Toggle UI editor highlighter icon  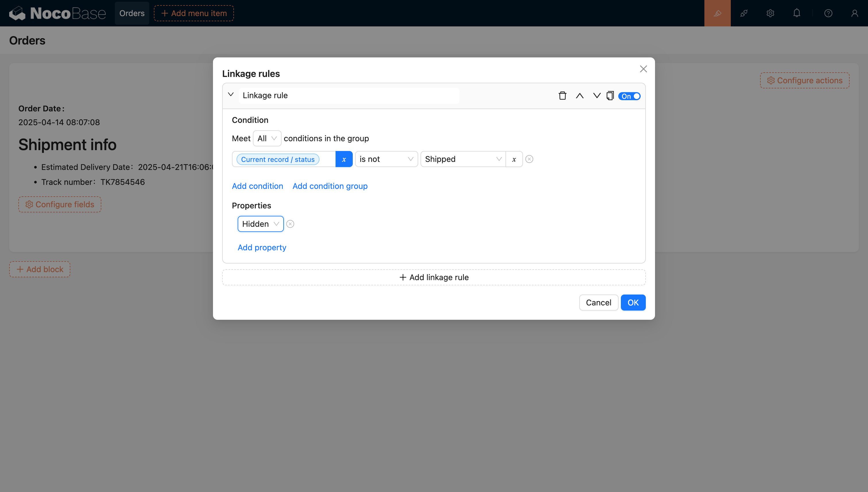click(717, 13)
